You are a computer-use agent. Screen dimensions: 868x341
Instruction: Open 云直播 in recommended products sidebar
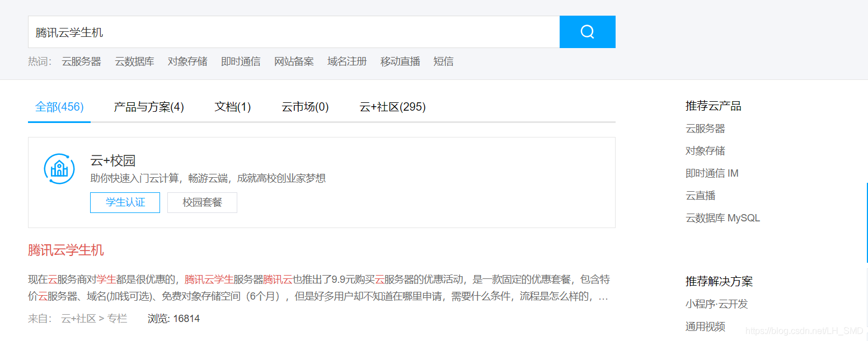pos(699,195)
